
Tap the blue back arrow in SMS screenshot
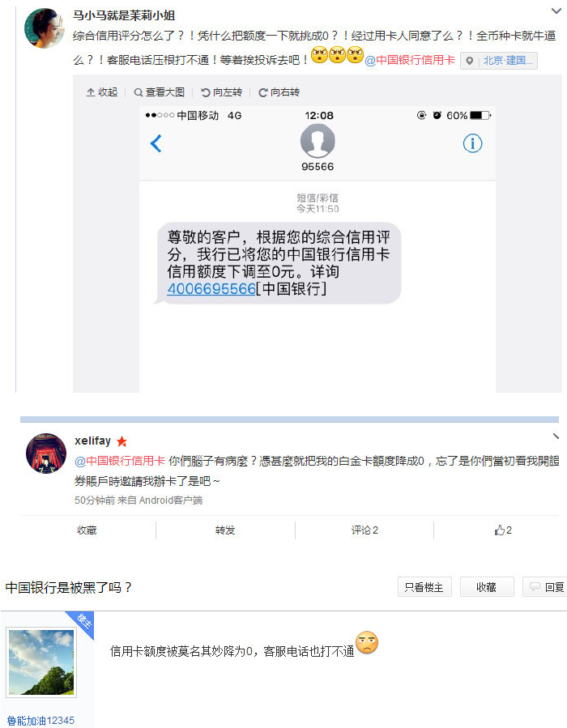pos(156,143)
